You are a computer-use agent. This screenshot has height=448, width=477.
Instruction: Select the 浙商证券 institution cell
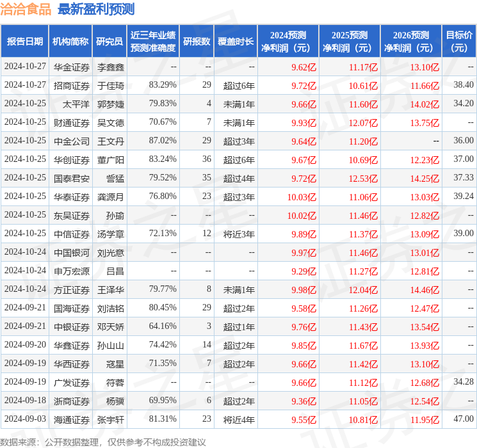72,401
